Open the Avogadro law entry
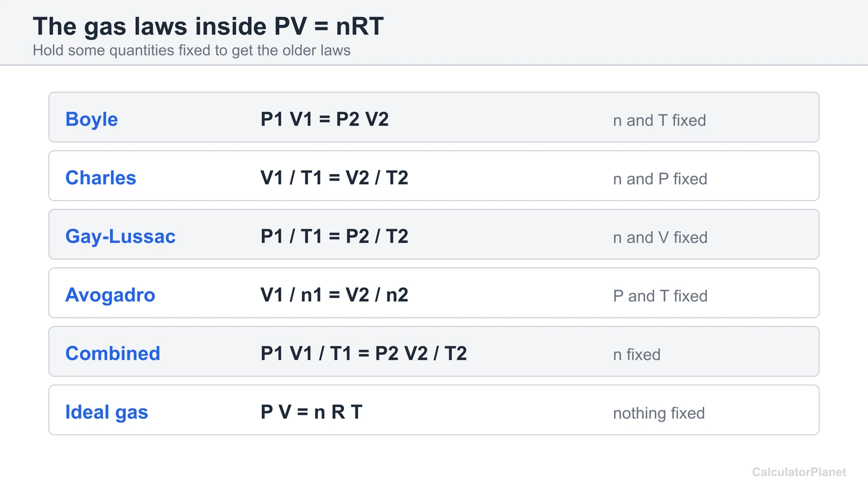The height and width of the screenshot is (488, 868). click(x=110, y=295)
